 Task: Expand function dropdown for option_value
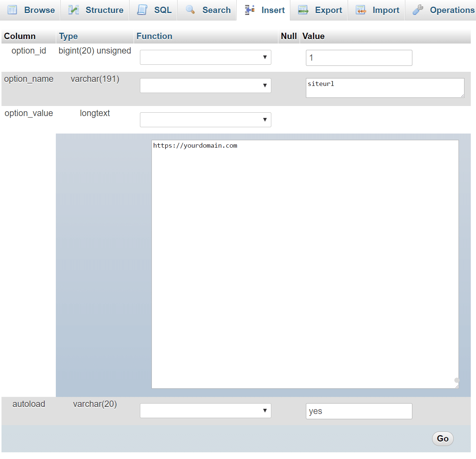(205, 120)
